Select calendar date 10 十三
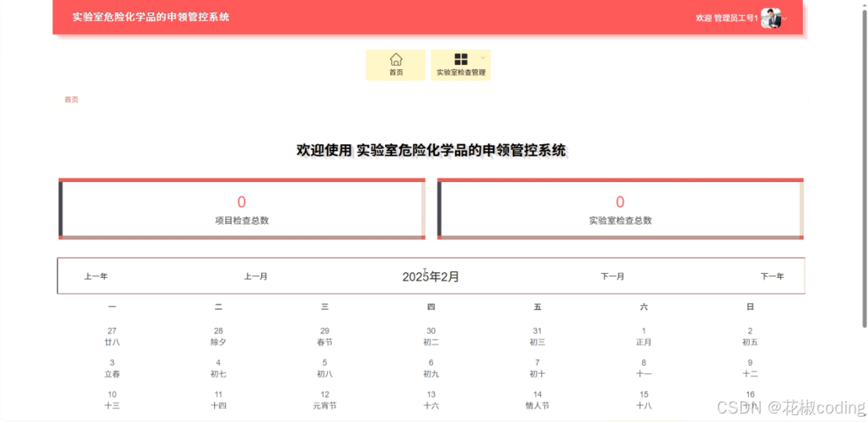The height and width of the screenshot is (423, 868). pos(112,399)
